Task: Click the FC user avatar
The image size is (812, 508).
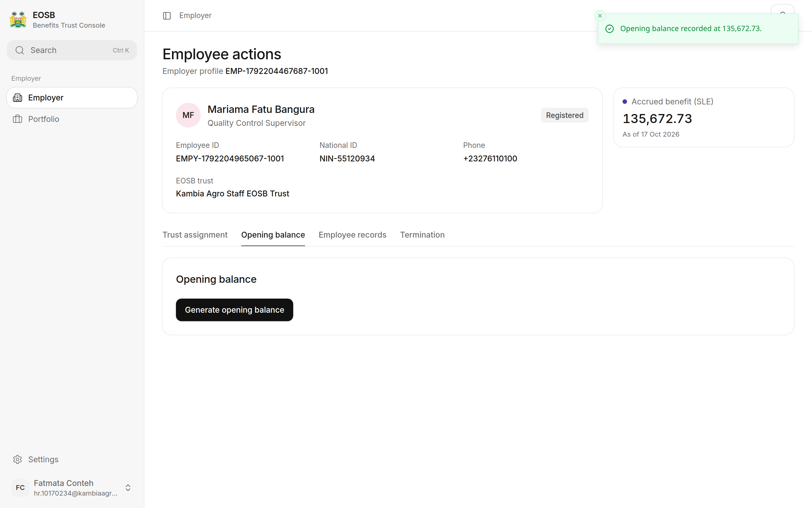Action: [20, 487]
